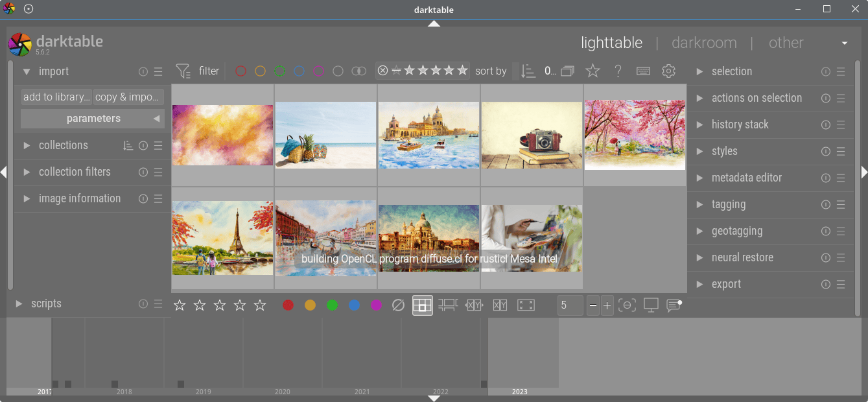Toggle focus peaking icon
The height and width of the screenshot is (402, 868).
(x=627, y=305)
